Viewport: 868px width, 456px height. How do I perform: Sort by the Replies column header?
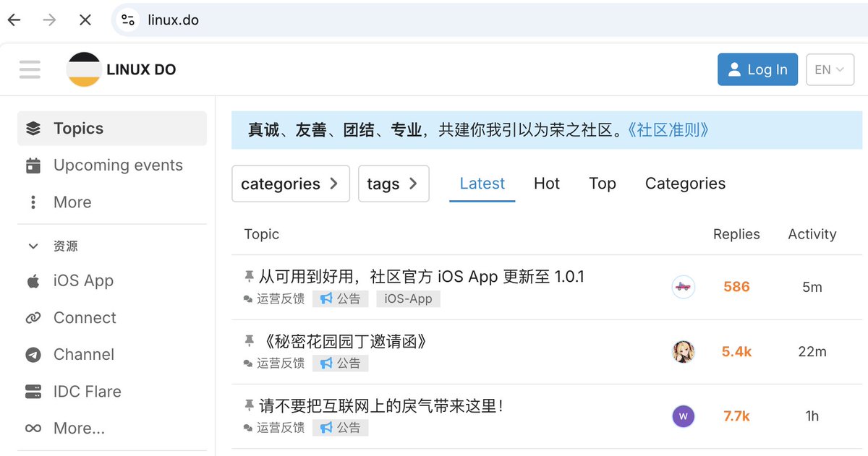(736, 234)
